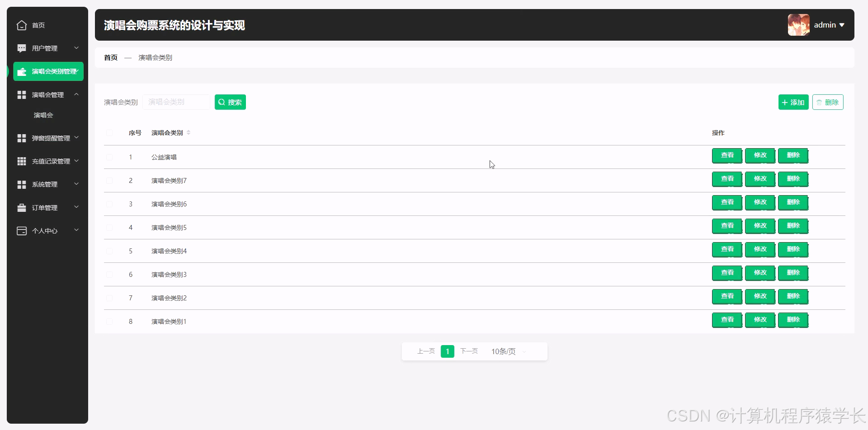Click the 添加 button
Viewport: 868px width, 430px height.
[793, 102]
